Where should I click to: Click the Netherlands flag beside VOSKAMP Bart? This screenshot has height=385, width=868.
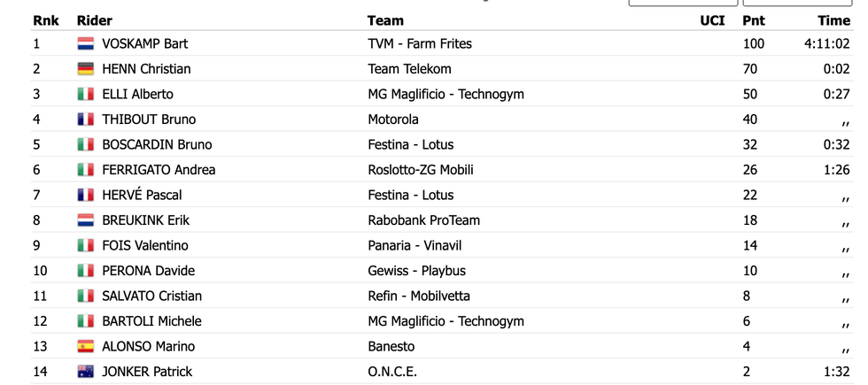pyautogui.click(x=85, y=43)
